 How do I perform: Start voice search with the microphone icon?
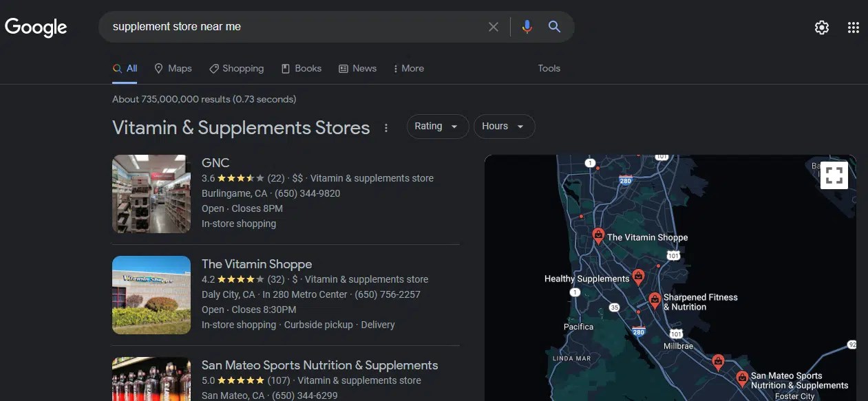[x=527, y=26]
